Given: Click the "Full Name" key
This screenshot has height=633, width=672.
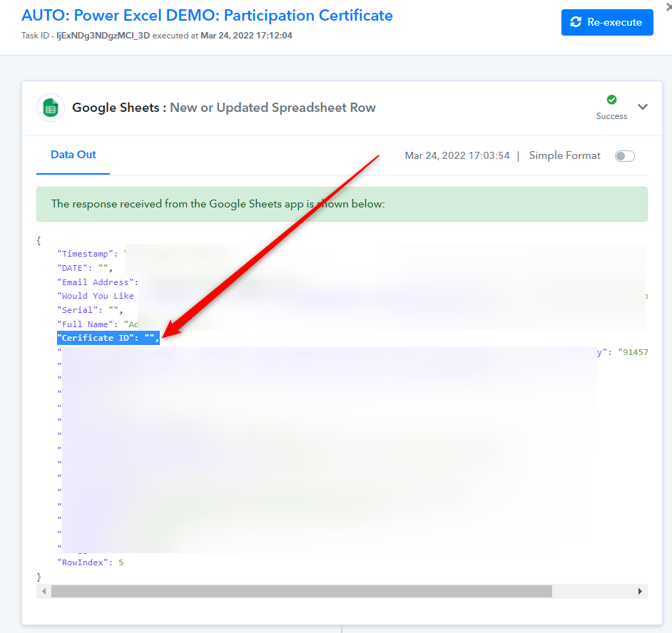Looking at the screenshot, I should (x=85, y=324).
